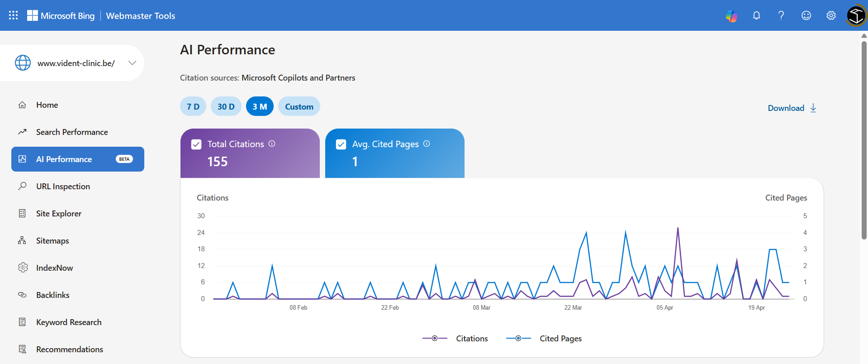Click the BETA badge on AI Performance

pyautogui.click(x=124, y=159)
